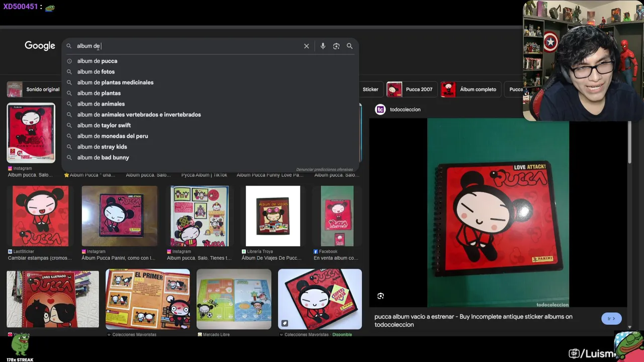Select suggestion 'album de monedas del peru'

(210, 136)
